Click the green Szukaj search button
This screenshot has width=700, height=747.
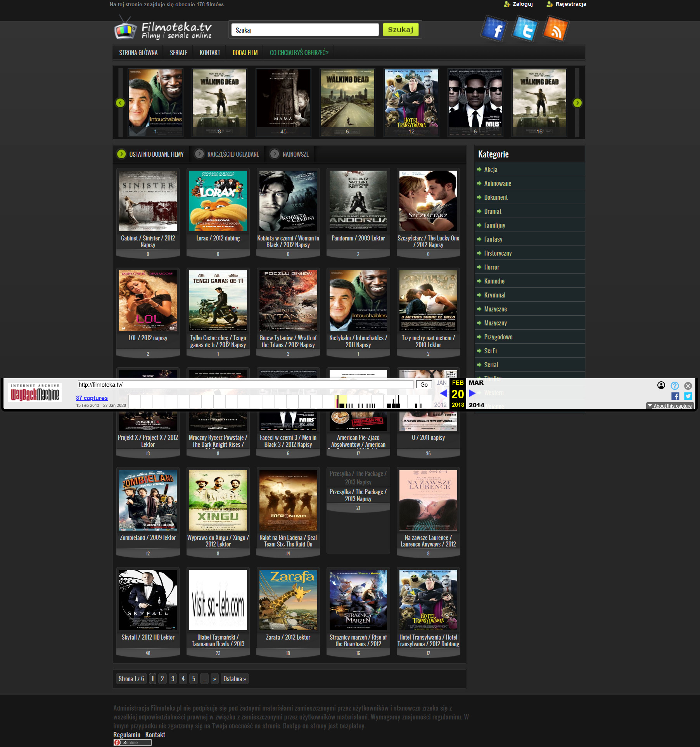(x=401, y=29)
